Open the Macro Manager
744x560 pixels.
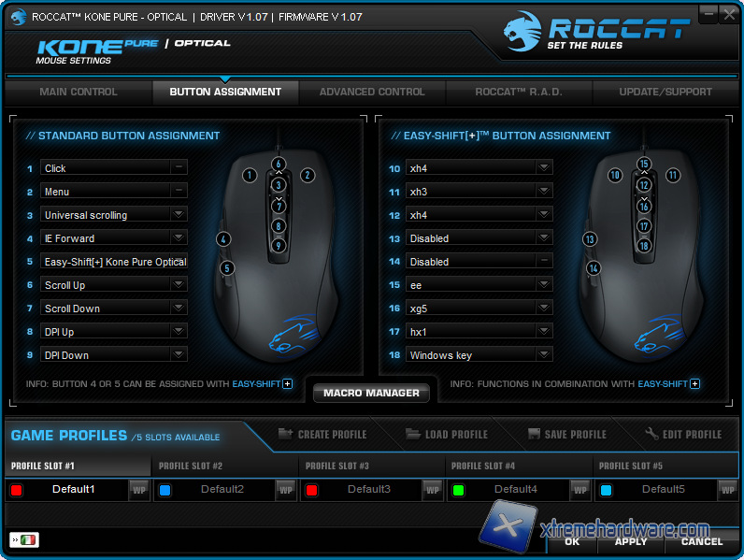coord(371,393)
